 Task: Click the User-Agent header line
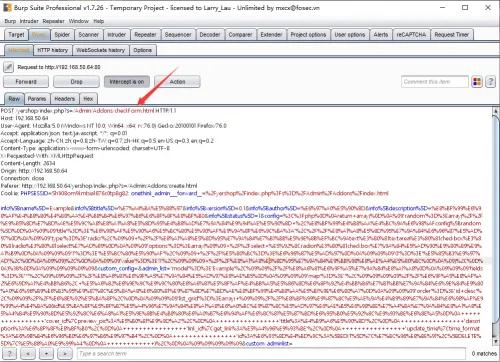tap(114, 126)
